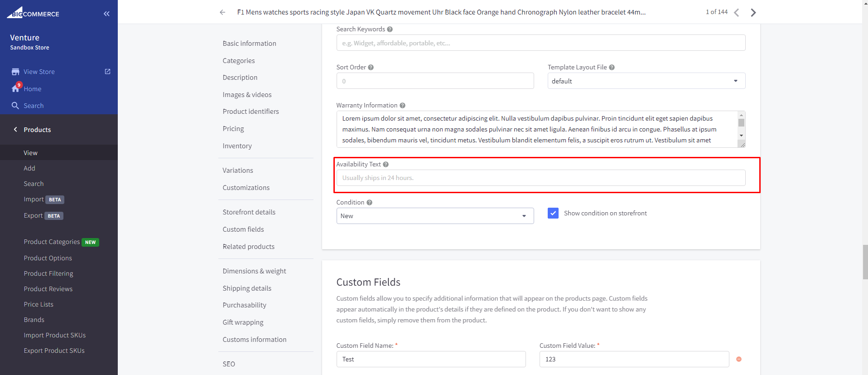This screenshot has width=868, height=375.
Task: Jump to Description section
Action: point(240,78)
